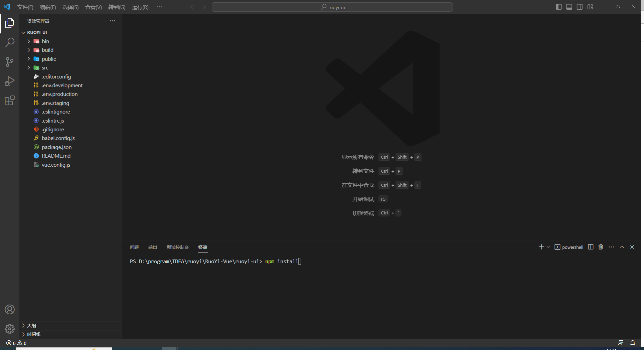Go forward with the right arrow
The image size is (644, 350).
coord(203,7)
